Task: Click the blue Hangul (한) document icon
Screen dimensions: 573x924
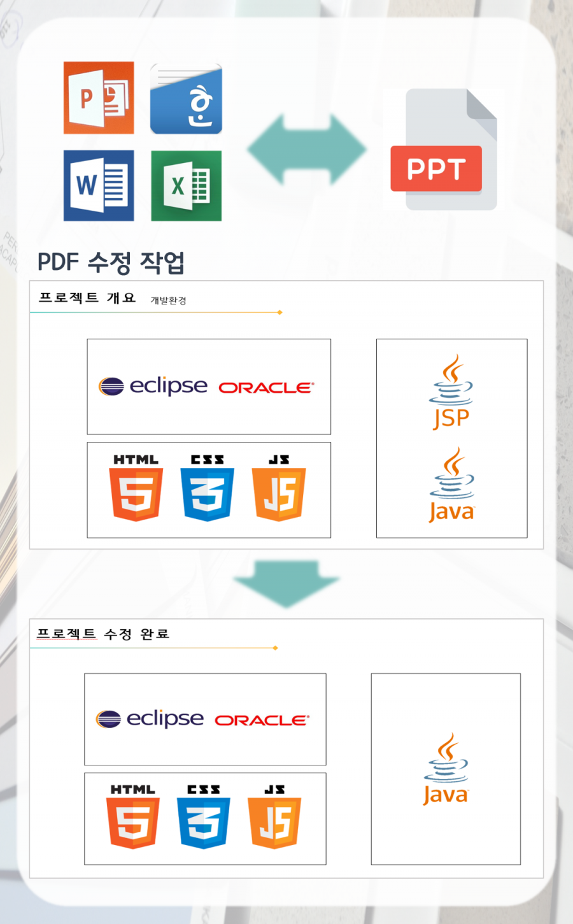Action: pos(186,98)
